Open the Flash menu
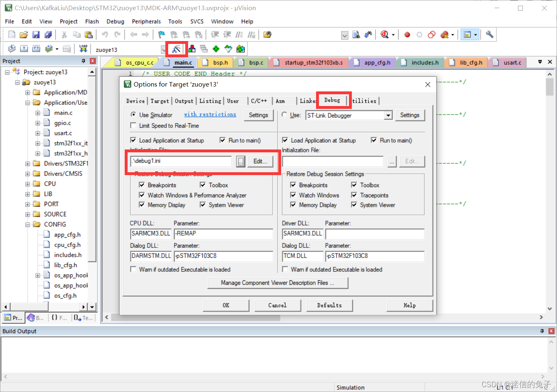 (x=92, y=22)
